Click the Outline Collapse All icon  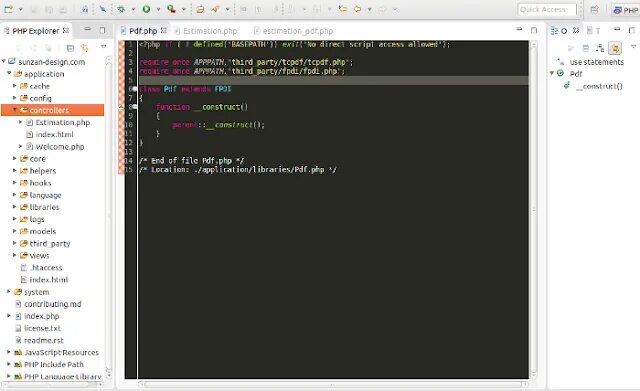(586, 48)
